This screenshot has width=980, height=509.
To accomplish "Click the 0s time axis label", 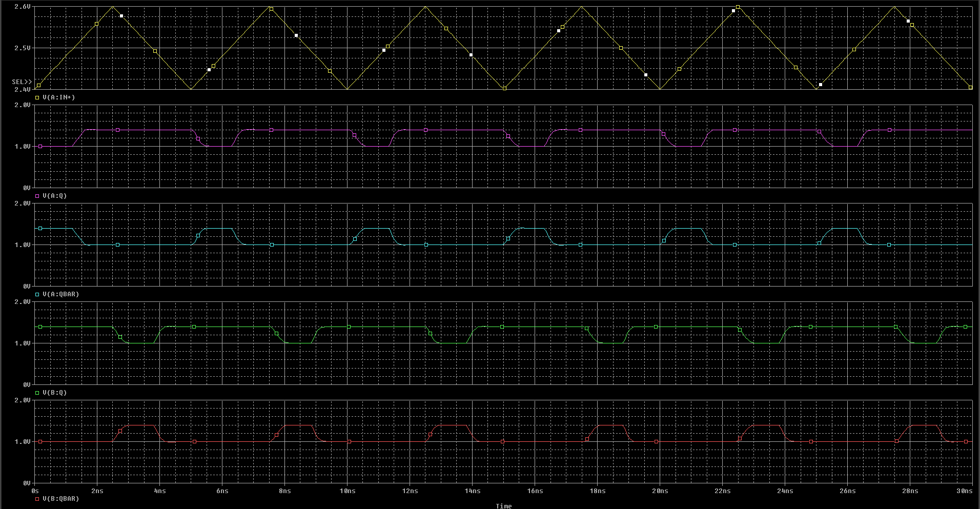I will [35, 491].
